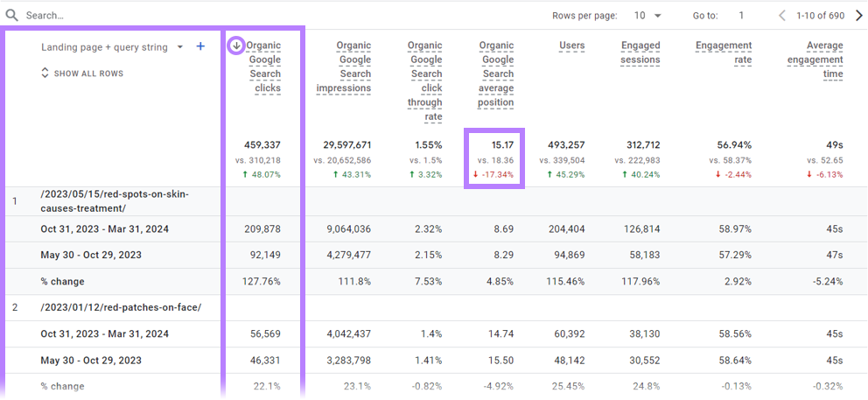Sort by Engaged sessions column header
Image resolution: width=868 pixels, height=400 pixels.
pos(640,53)
